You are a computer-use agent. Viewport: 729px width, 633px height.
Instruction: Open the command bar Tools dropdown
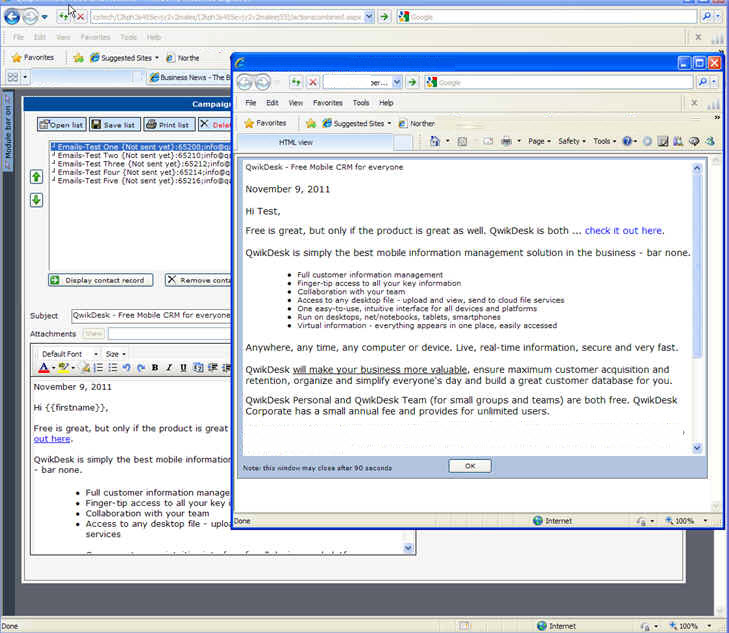pyautogui.click(x=604, y=141)
